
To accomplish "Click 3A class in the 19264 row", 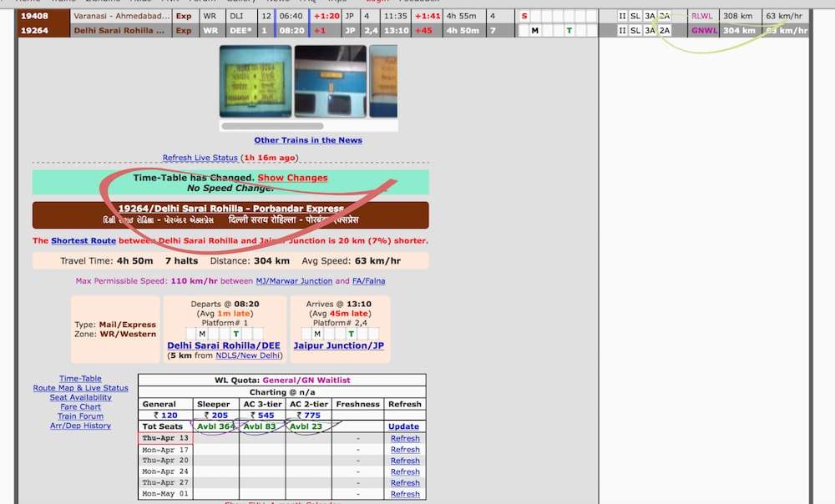I will click(x=650, y=30).
